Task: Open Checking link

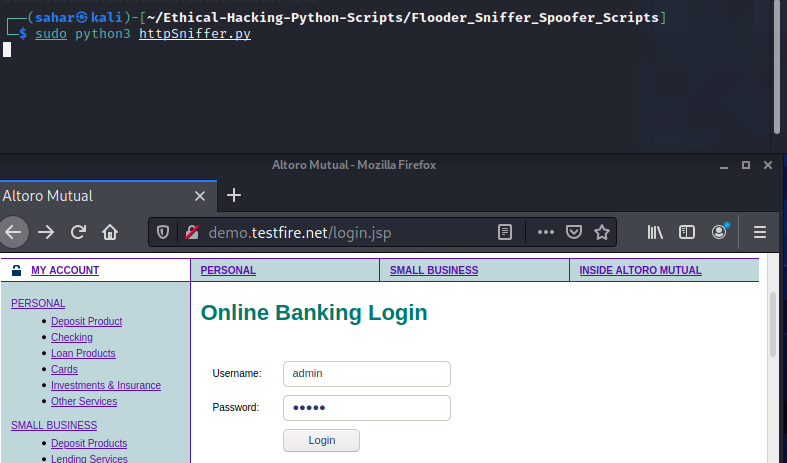Action: (x=72, y=337)
